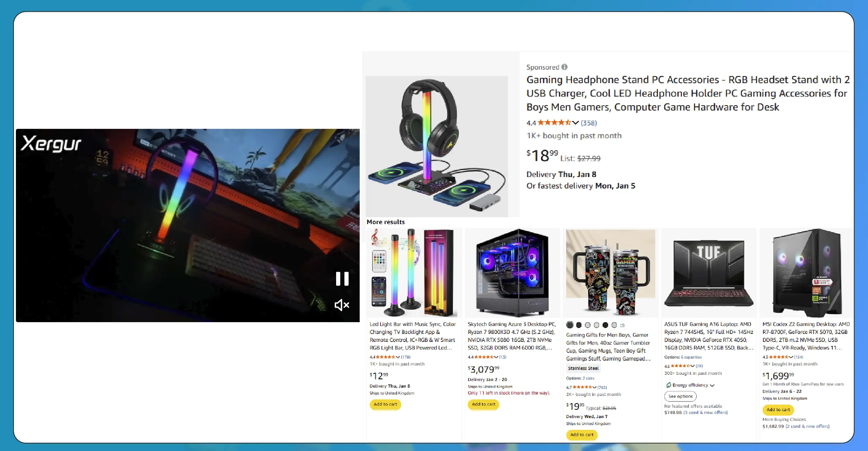Select the first tumbler color swatch
The height and width of the screenshot is (451, 868).
(x=570, y=325)
